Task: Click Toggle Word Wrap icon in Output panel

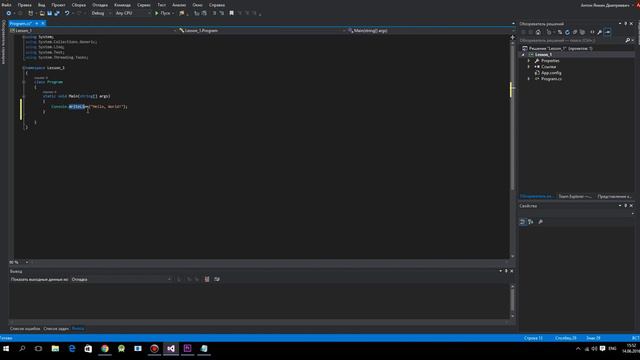Action: [x=217, y=280]
